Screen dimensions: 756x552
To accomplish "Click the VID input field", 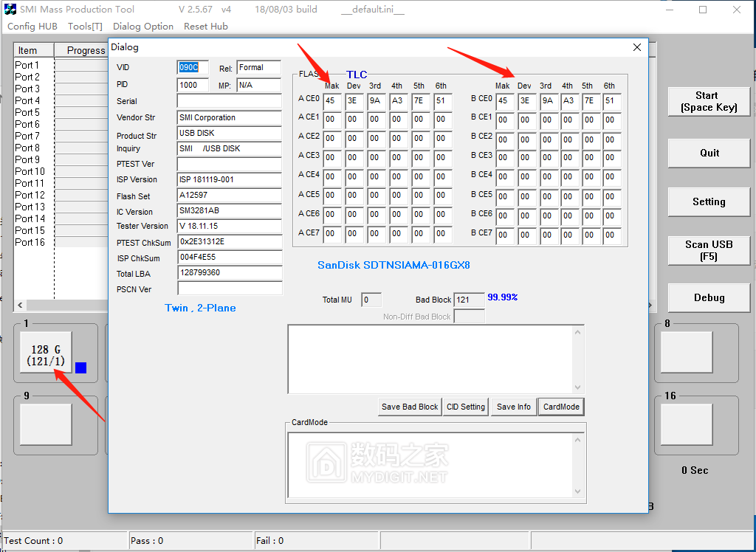I will (x=193, y=67).
